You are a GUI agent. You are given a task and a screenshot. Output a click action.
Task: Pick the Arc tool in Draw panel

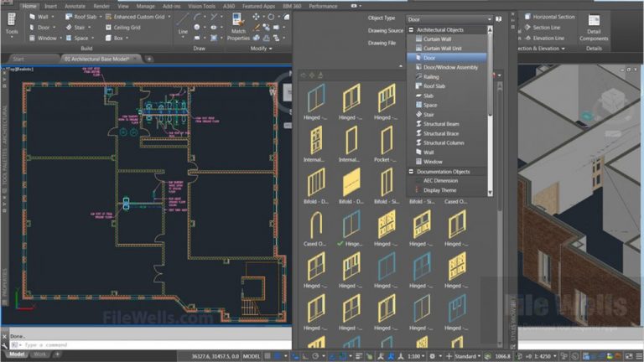(x=197, y=17)
